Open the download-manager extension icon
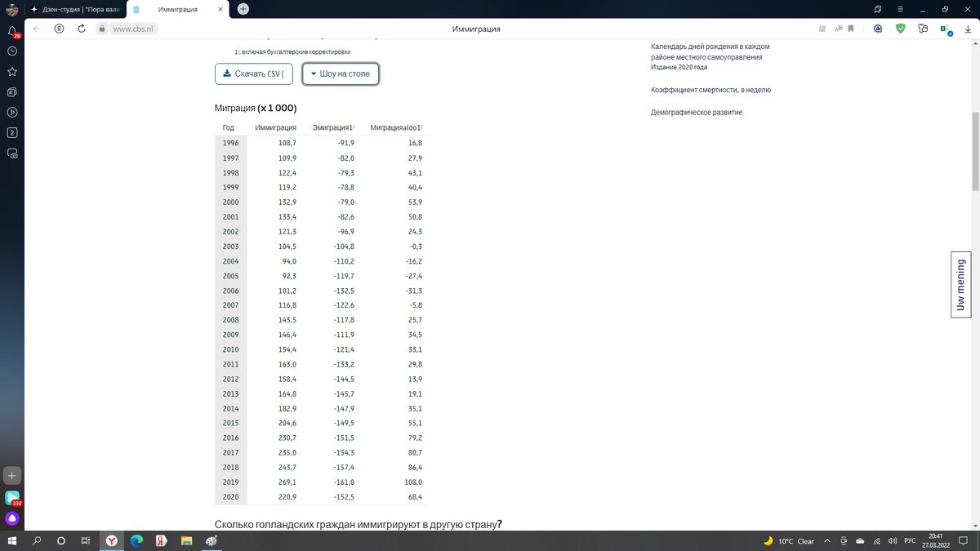 pyautogui.click(x=878, y=29)
